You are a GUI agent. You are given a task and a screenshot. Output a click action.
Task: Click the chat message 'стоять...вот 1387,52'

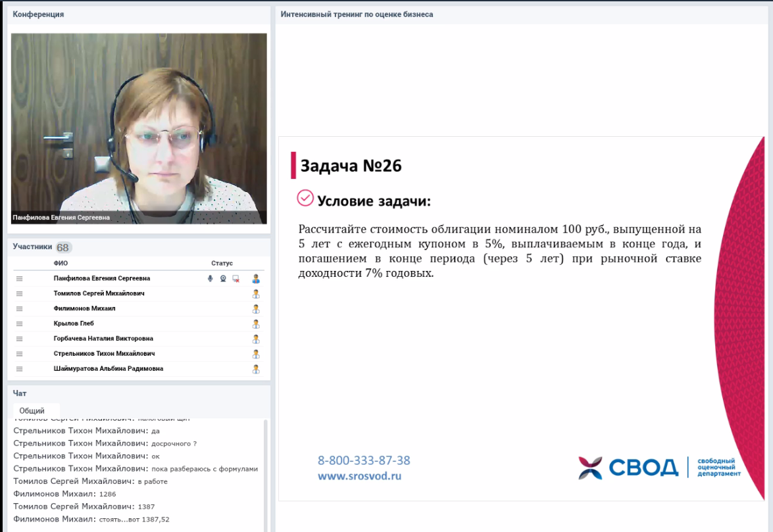click(134, 520)
